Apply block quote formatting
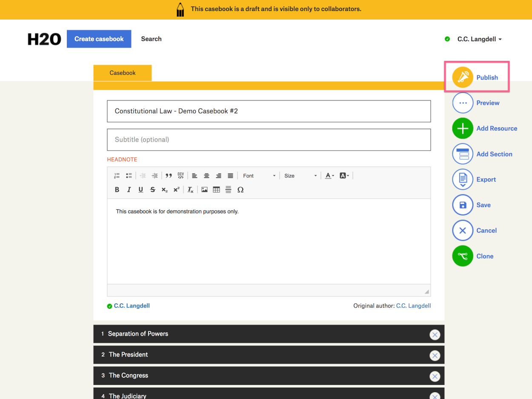 169,176
